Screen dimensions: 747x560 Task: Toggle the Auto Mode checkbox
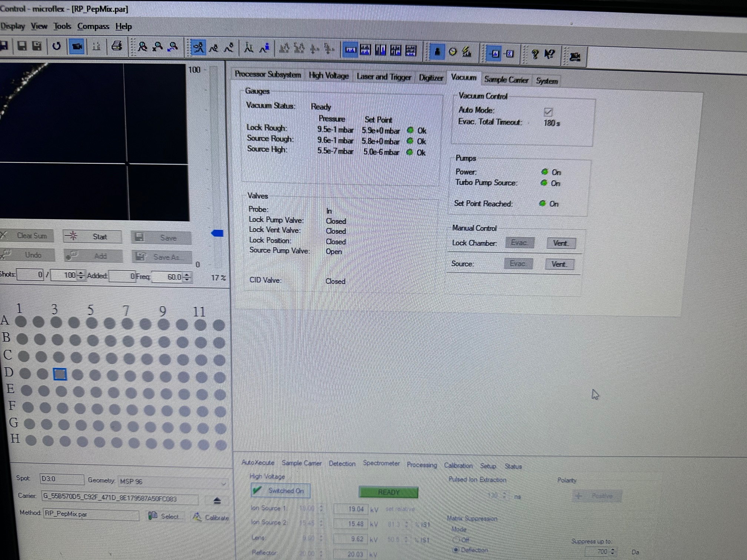(548, 112)
